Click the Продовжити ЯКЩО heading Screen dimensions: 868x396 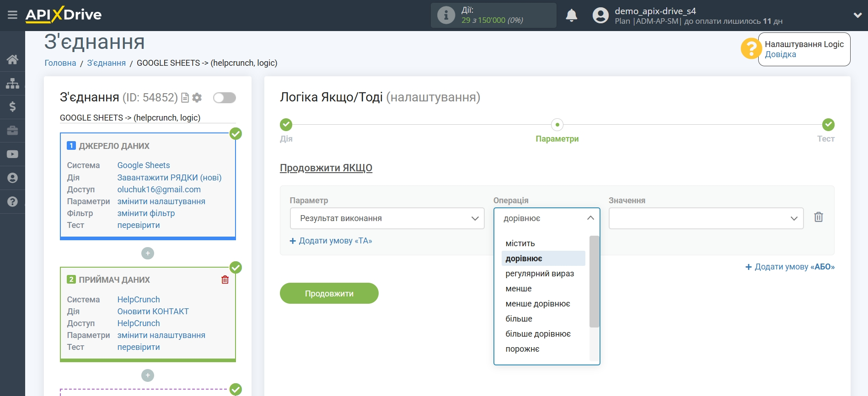(326, 168)
